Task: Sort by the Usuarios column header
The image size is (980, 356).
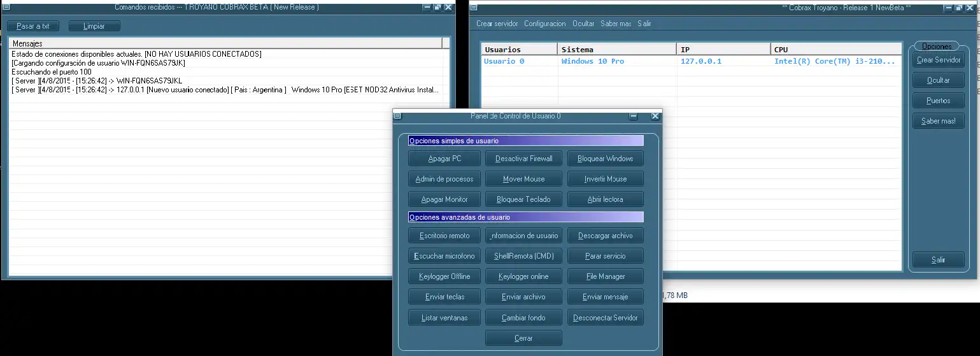Action: [519, 49]
